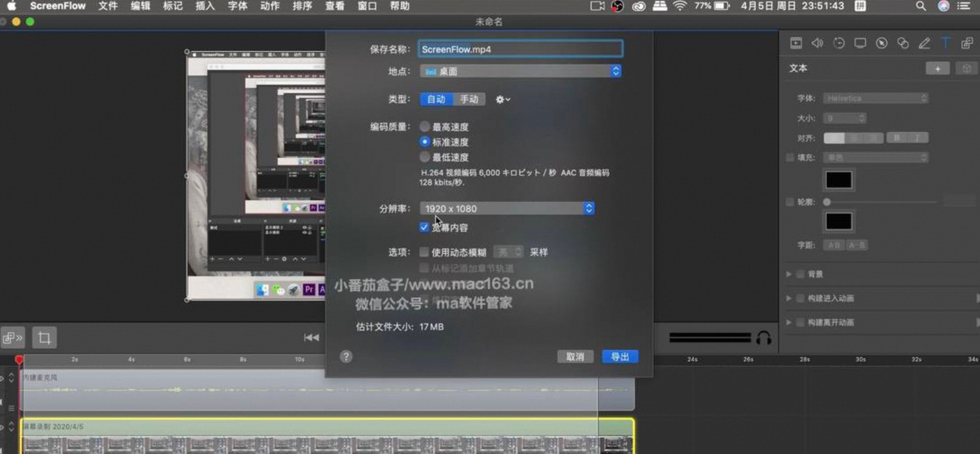Screen dimensions: 980x454
Task: Select the 标准速度 encoding radio button
Action: (x=425, y=142)
